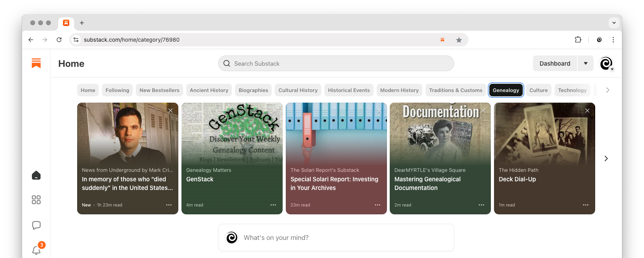Screen dimensions: 644x258
Task: Open the notifications bell with 3 badge
Action: 37,250
